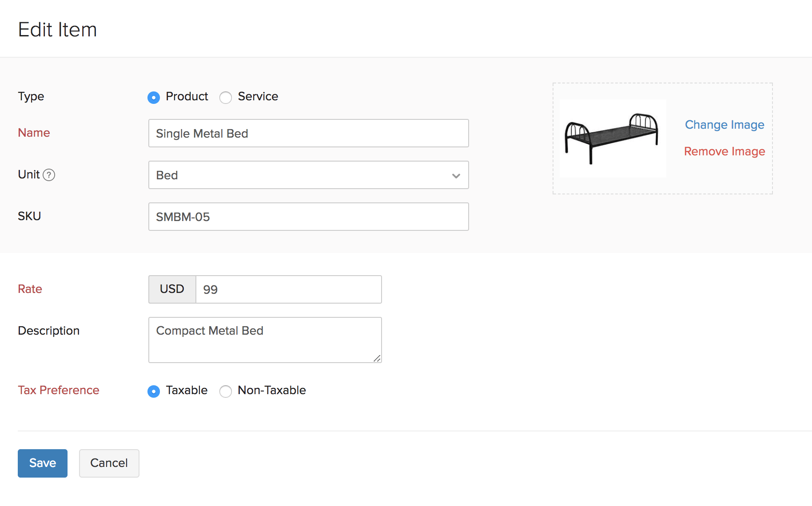Select the Product type radio button
Viewport: 812px width, 506px height.
click(x=154, y=98)
